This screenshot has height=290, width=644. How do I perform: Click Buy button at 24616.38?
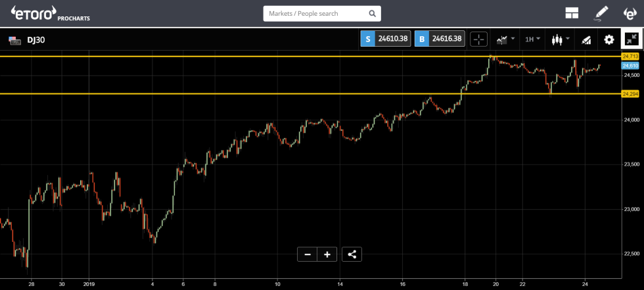pos(440,39)
